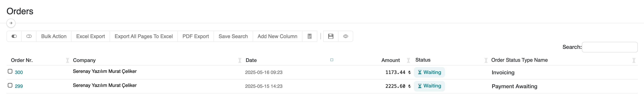Focus the Search input field
The width and height of the screenshot is (644, 94).
point(609,47)
